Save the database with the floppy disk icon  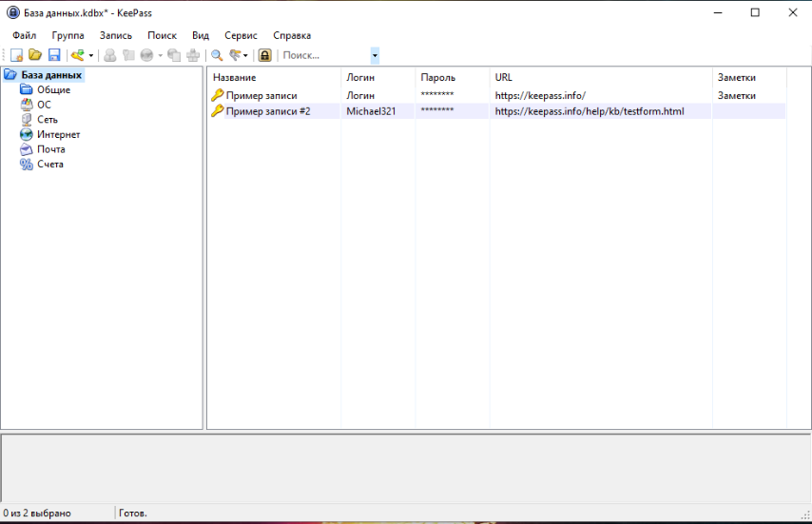point(54,55)
